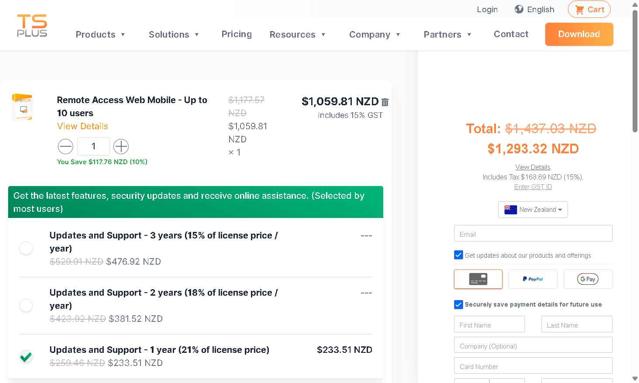Click the globe language icon
Image resolution: width=639 pixels, height=383 pixels.
tap(519, 9)
